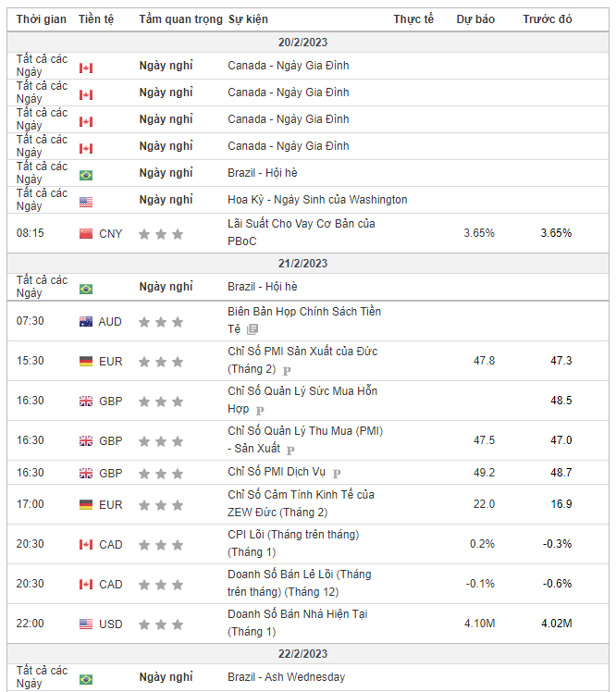Screen dimensions: 616x692
Task: Click the Tầm quan trọng column header
Action: click(x=181, y=19)
